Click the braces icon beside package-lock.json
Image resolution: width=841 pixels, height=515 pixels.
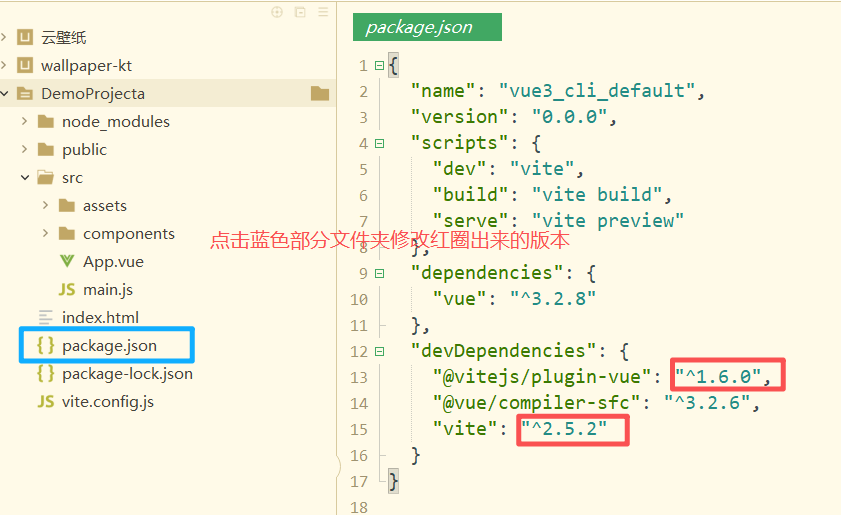coord(46,373)
